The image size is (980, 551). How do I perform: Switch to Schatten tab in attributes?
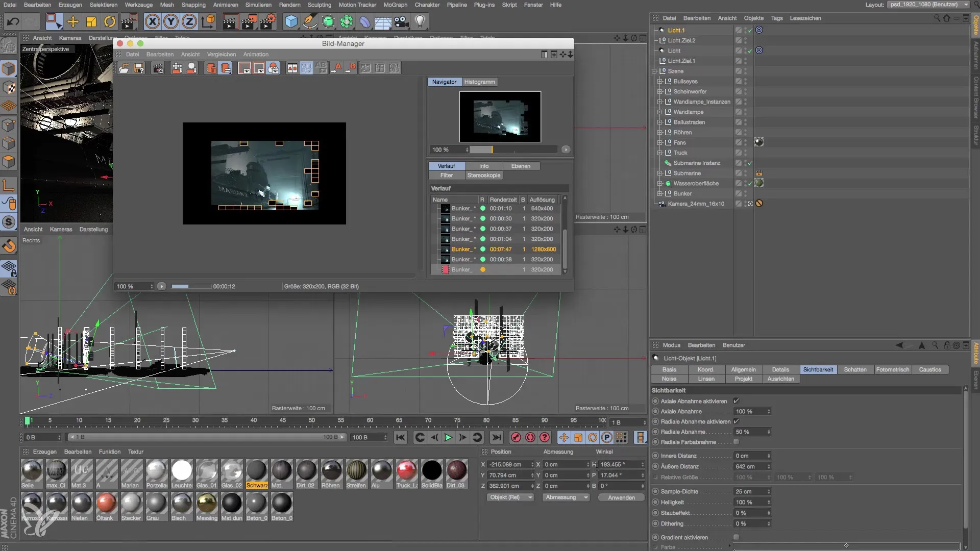(855, 369)
